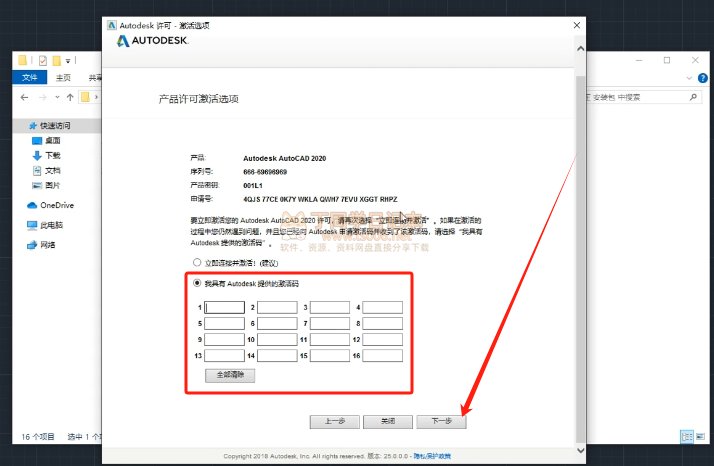
Task: Open the File (文件) tab in Explorer
Action: tap(30, 77)
